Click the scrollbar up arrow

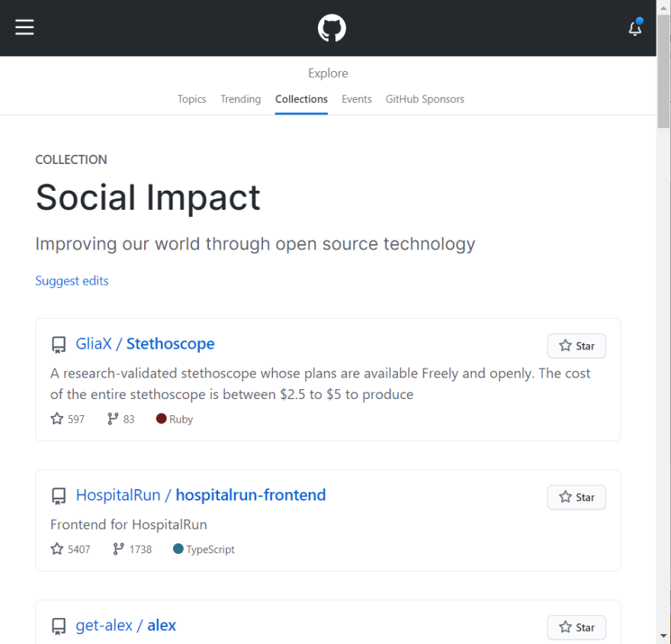pyautogui.click(x=663, y=8)
